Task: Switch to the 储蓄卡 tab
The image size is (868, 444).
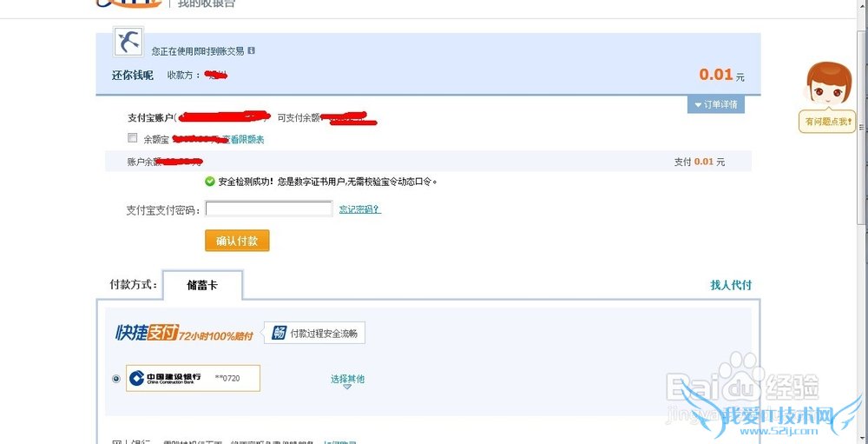Action: 202,285
